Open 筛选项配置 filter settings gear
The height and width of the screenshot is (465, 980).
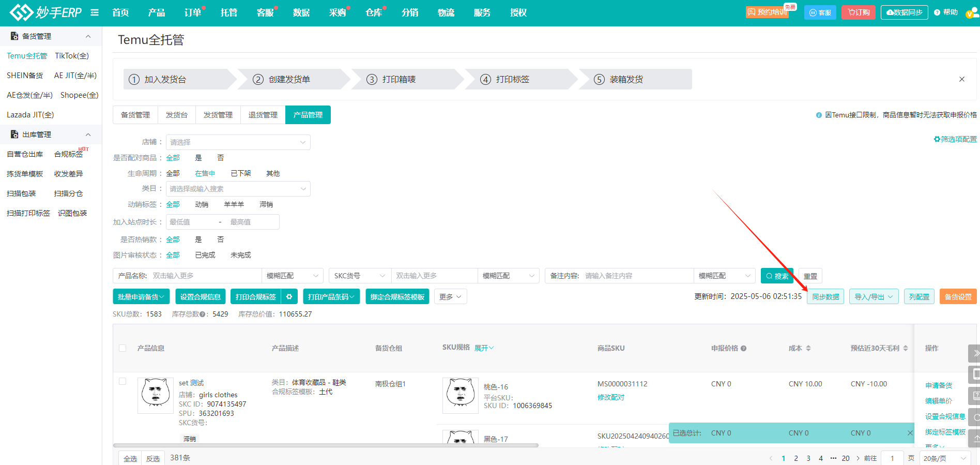tap(955, 139)
